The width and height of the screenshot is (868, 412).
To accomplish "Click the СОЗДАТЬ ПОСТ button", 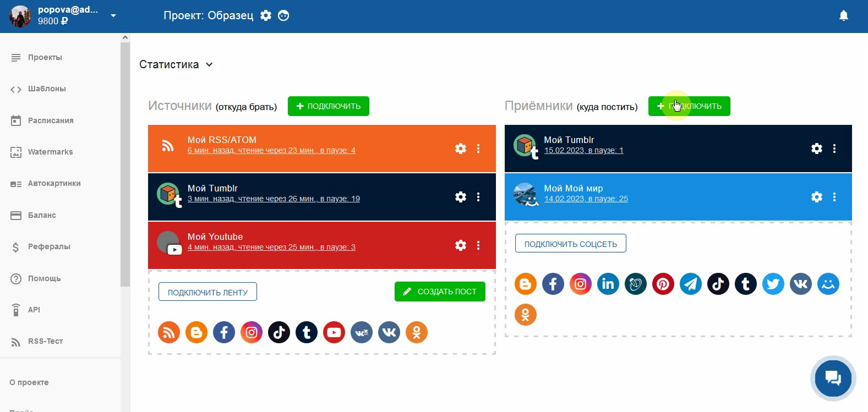I will coord(440,292).
